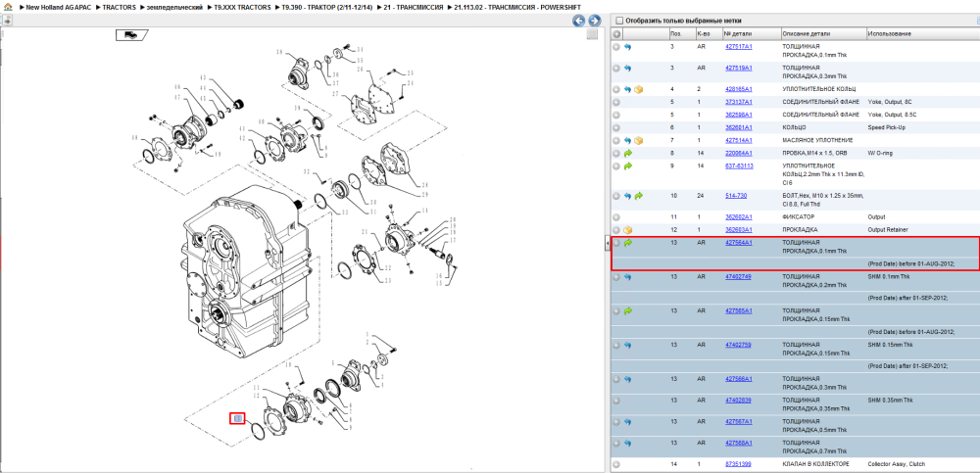Open part number link 428165A1

pyautogui.click(x=738, y=89)
